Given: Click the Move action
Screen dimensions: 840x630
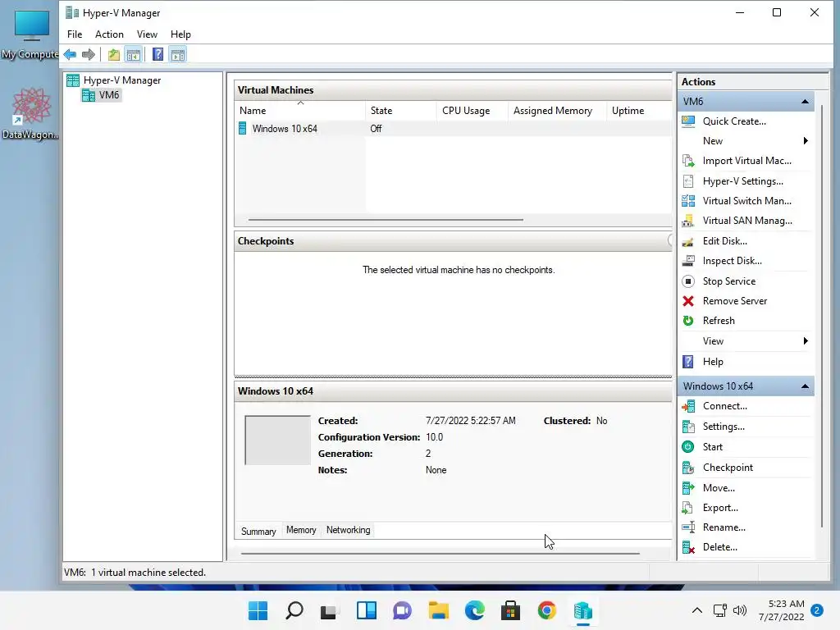Looking at the screenshot, I should point(719,488).
